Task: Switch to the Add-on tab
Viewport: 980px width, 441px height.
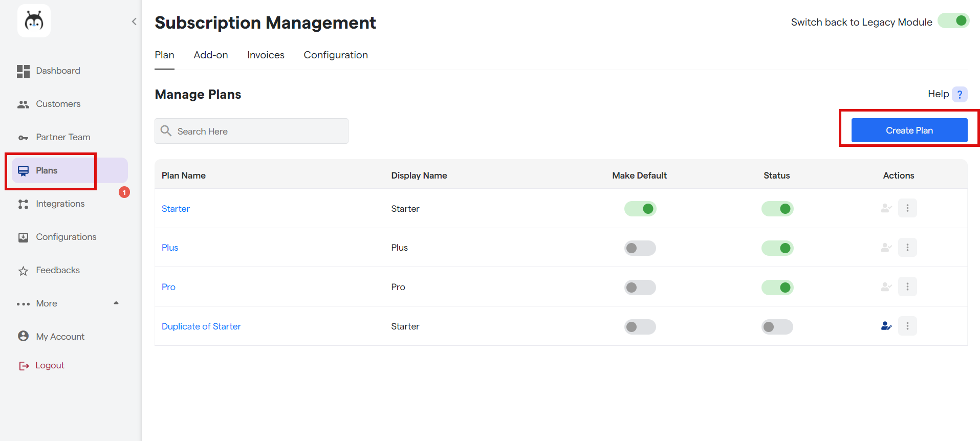Action: click(210, 55)
